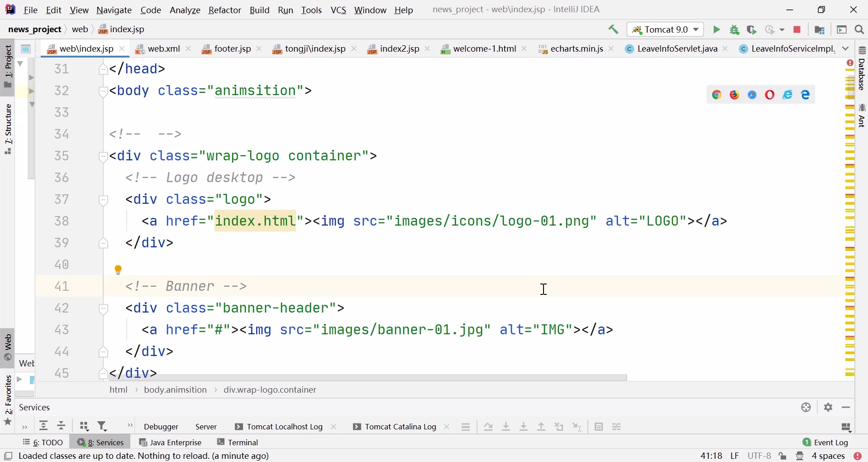The image size is (868, 462).
Task: Click the yellow intention lightbulb
Action: (x=119, y=270)
